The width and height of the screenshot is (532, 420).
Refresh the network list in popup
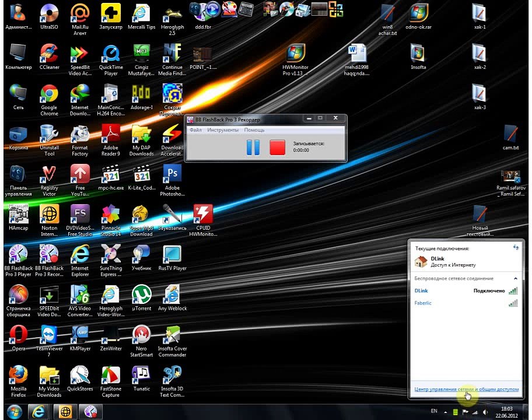pos(516,248)
